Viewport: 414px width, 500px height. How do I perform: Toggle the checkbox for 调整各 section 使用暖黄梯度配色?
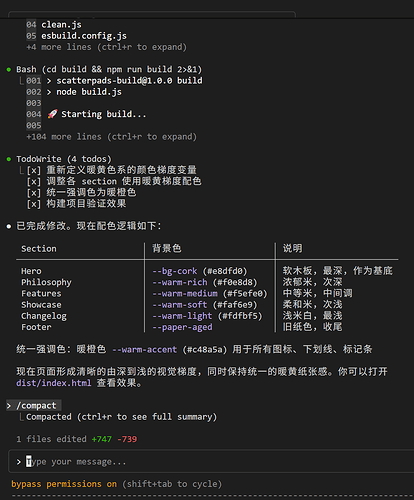(x=34, y=182)
